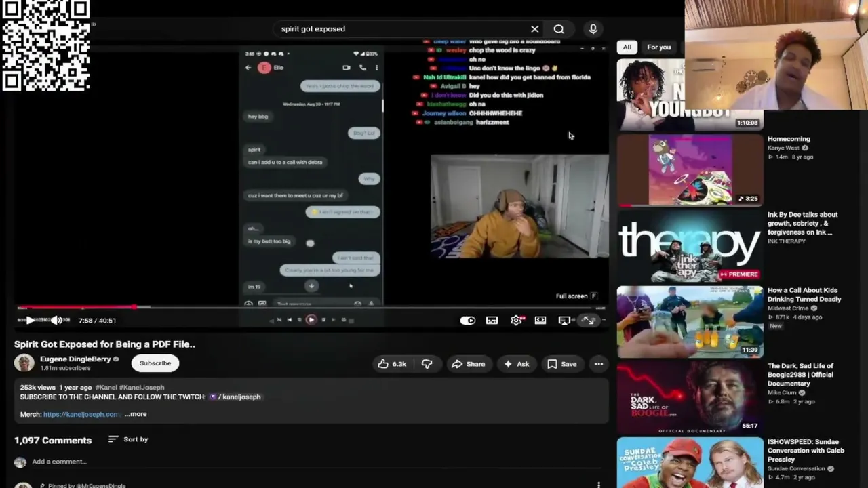Open the player settings gear
The height and width of the screenshot is (488, 868).
pyautogui.click(x=516, y=320)
